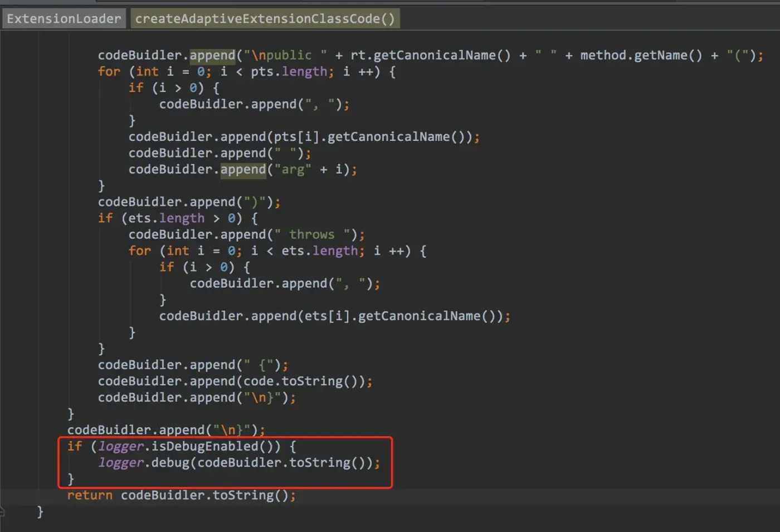
Task: Click the highlighted append before "arg"
Action: click(243, 169)
